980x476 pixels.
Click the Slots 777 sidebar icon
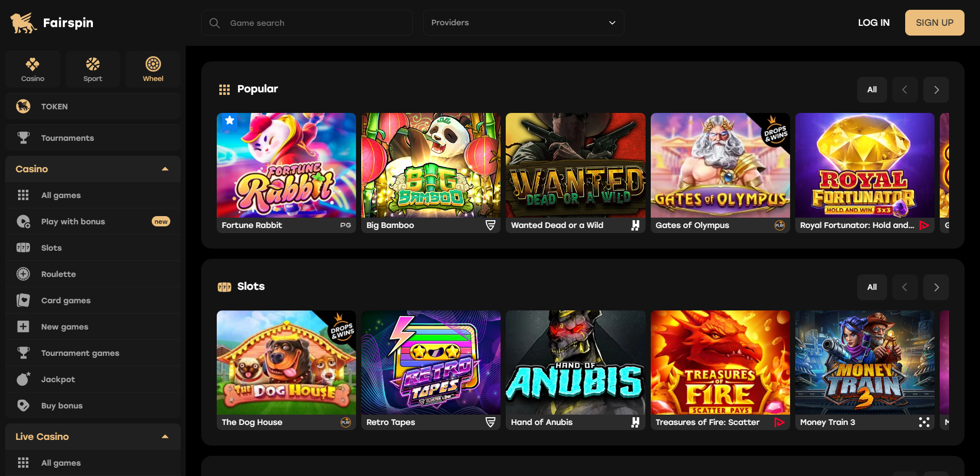23,248
